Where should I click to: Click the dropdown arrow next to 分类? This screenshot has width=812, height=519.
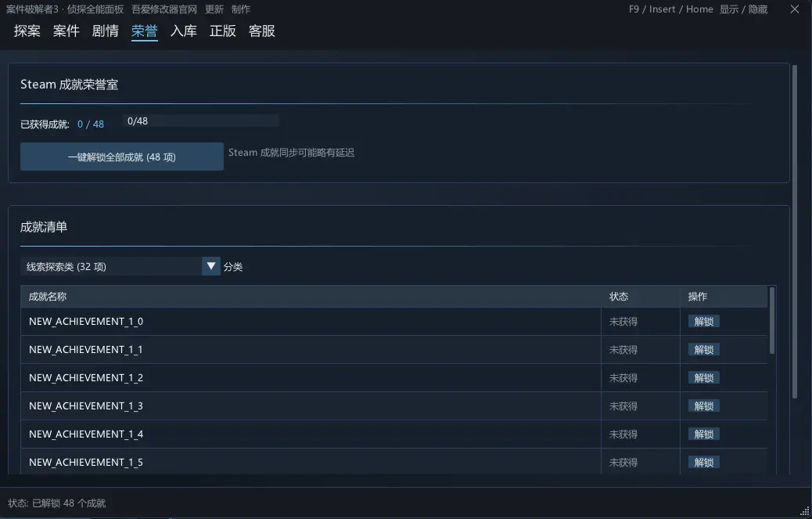[x=210, y=266]
